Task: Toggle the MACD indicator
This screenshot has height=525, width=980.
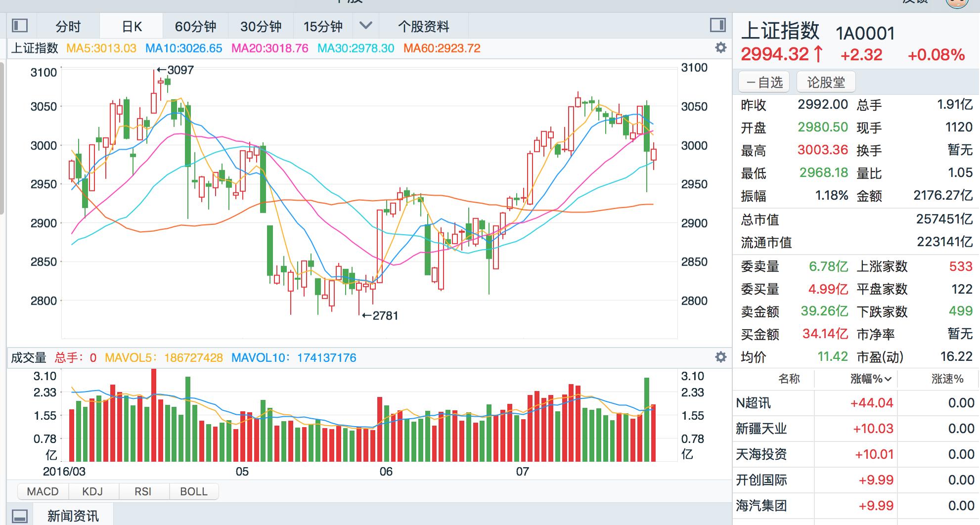Action: 43,491
